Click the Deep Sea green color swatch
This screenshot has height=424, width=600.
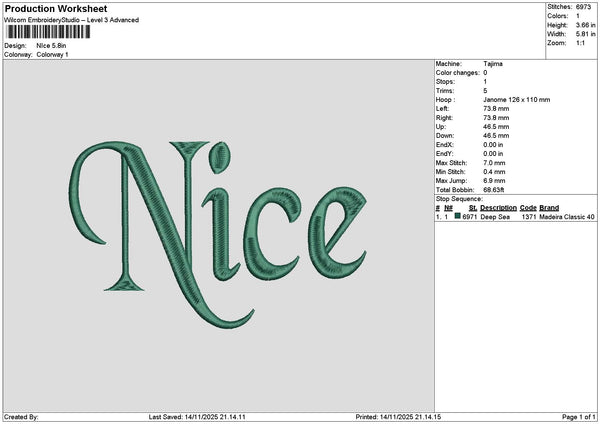[457, 216]
